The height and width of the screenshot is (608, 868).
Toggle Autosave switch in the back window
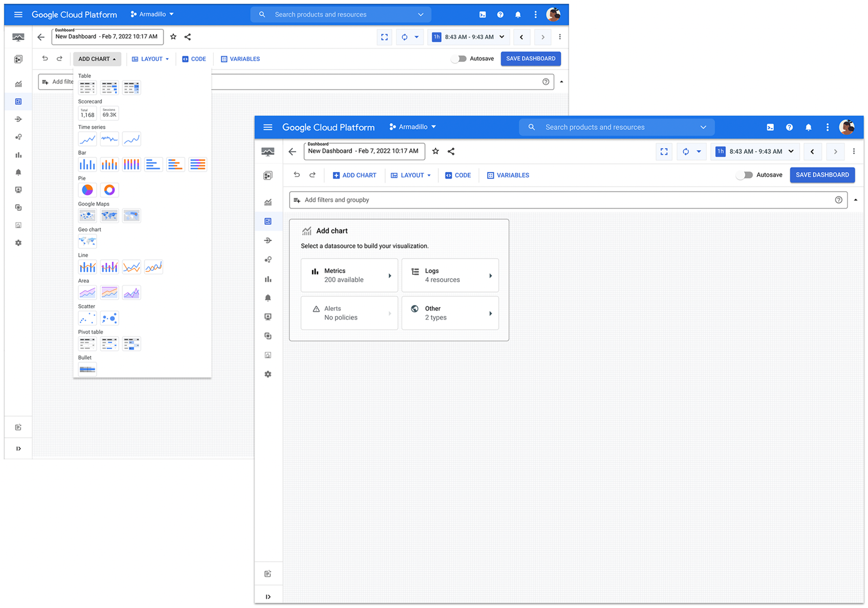click(x=458, y=59)
